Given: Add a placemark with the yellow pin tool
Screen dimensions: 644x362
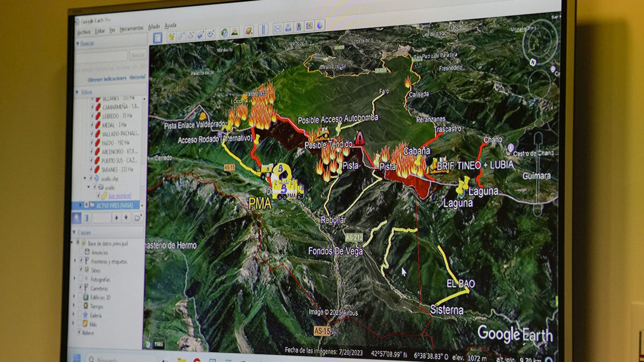Looking at the screenshot, I should pos(172,36).
